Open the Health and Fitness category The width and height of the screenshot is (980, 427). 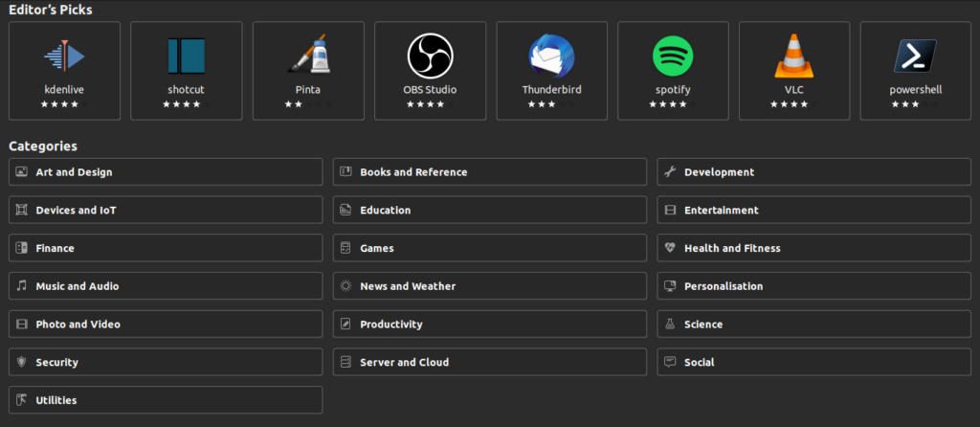point(813,248)
